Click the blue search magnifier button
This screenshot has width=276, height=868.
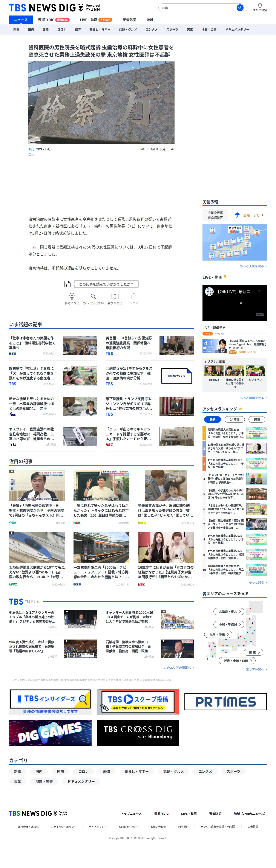tap(240, 7)
